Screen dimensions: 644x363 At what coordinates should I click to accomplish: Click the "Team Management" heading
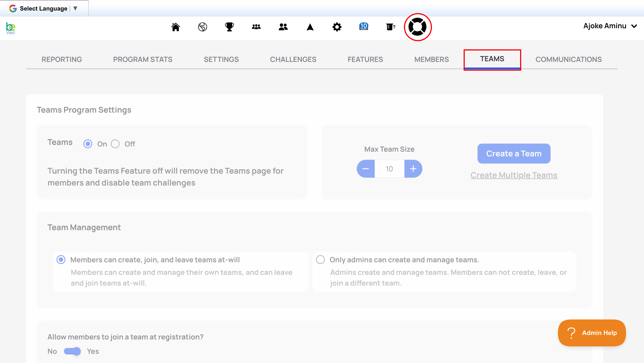pos(84,227)
